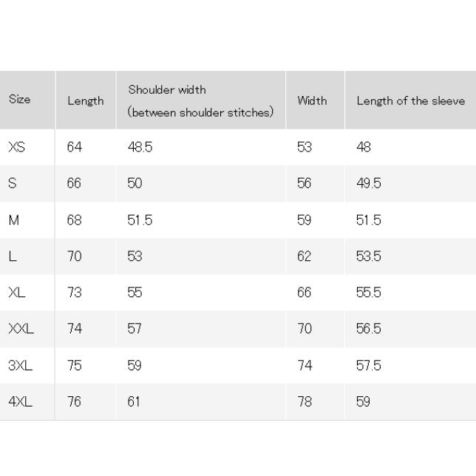Select the L size row label
Screen dimensions: 476x476
(x=13, y=256)
